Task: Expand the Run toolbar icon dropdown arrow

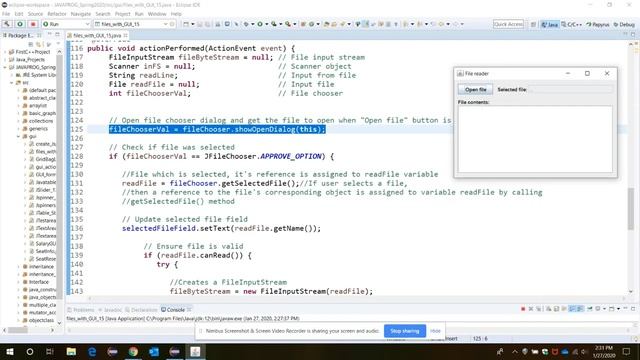Action: tap(266, 24)
